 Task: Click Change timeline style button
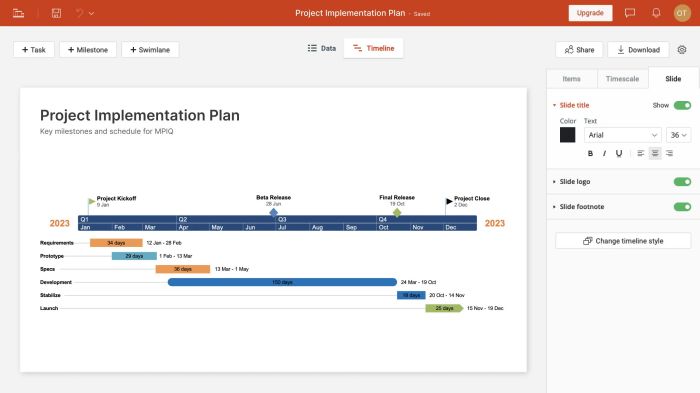point(623,241)
